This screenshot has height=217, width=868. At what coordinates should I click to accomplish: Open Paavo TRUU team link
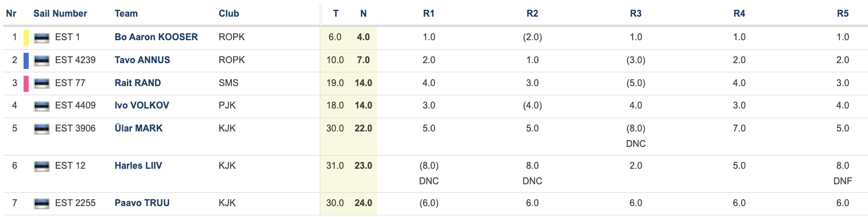(142, 203)
